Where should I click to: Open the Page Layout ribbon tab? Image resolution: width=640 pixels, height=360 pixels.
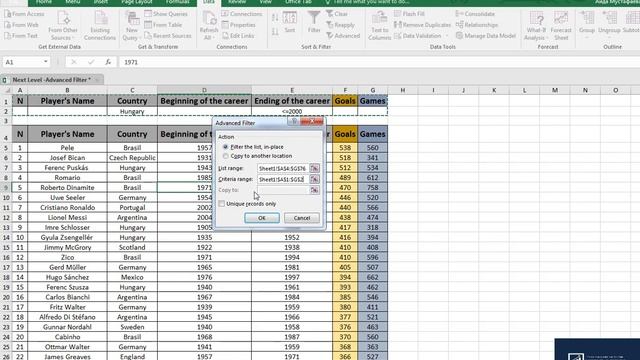137,2
